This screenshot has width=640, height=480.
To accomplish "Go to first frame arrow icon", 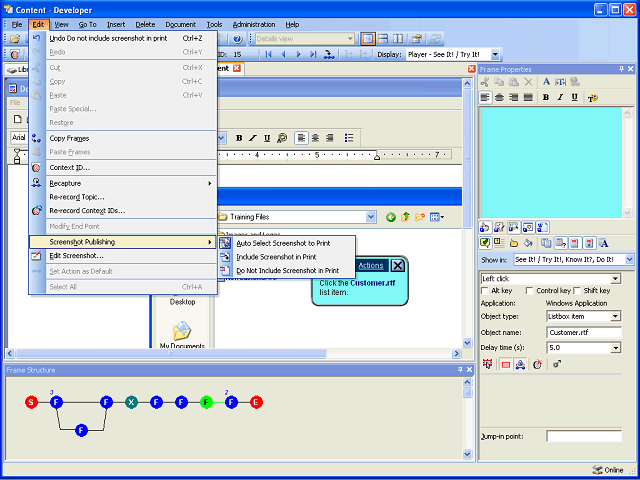I will pos(269,54).
